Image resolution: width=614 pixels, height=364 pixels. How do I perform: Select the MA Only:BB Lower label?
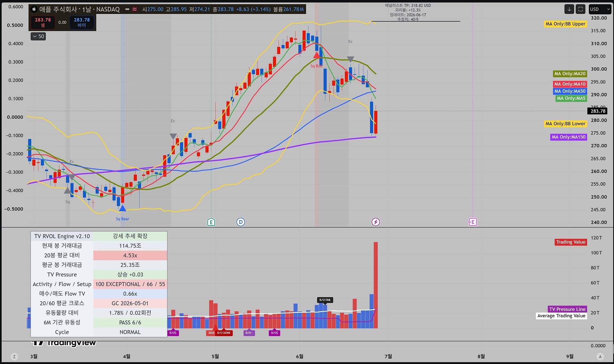(565, 124)
